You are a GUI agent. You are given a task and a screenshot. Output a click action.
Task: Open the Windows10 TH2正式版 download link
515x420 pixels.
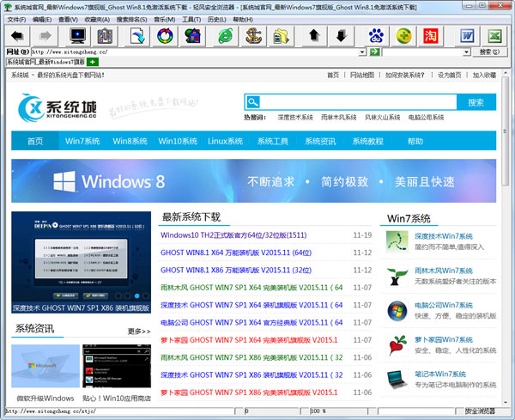pyautogui.click(x=233, y=235)
